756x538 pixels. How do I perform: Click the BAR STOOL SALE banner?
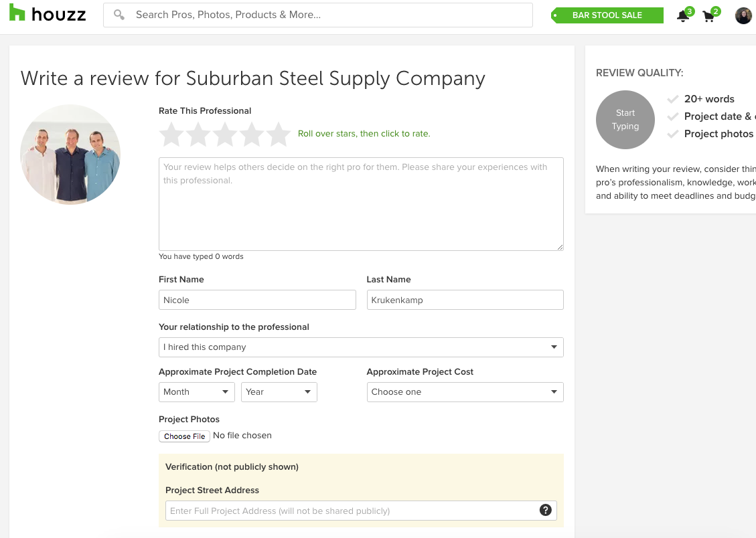coord(607,15)
